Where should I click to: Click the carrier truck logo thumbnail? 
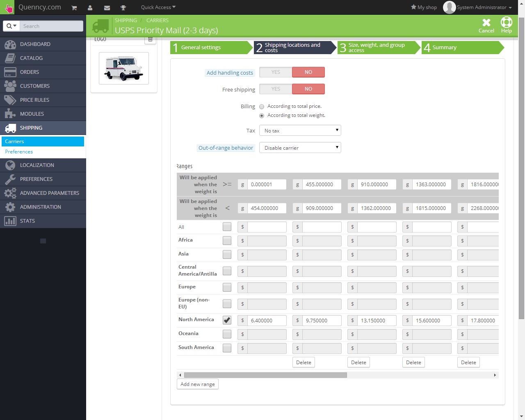click(124, 68)
